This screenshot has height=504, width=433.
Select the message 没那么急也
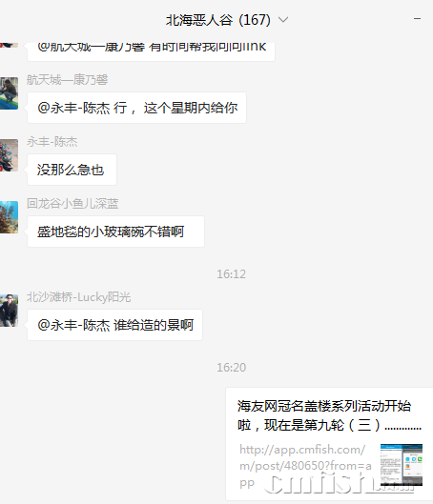click(72, 170)
